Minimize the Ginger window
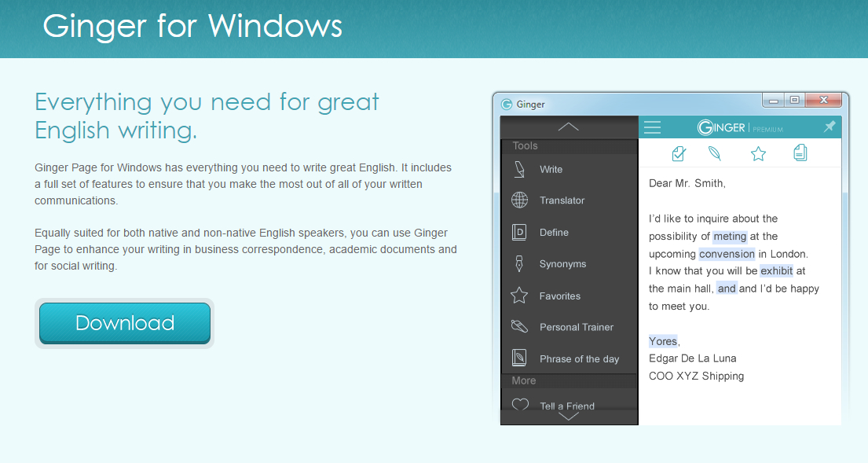The width and height of the screenshot is (868, 463). click(773, 101)
